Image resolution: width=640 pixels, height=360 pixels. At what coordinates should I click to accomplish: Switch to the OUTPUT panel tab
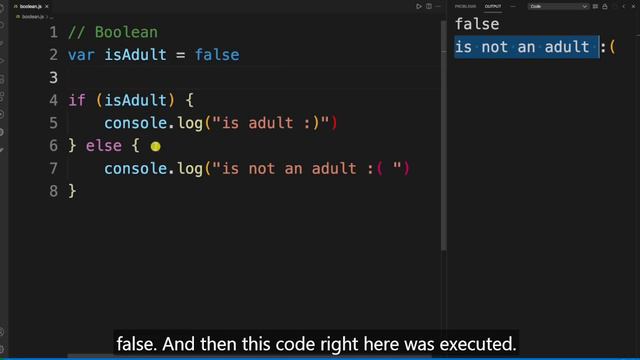[493, 6]
